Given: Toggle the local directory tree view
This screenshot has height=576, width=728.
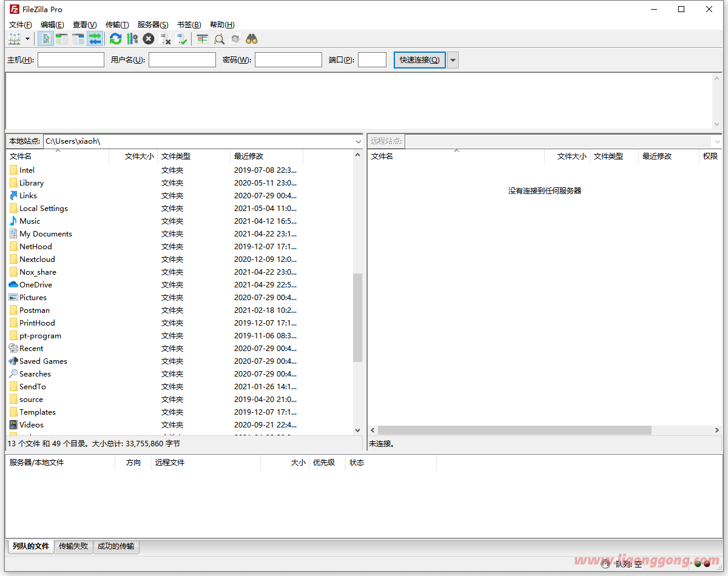Looking at the screenshot, I should tap(62, 39).
